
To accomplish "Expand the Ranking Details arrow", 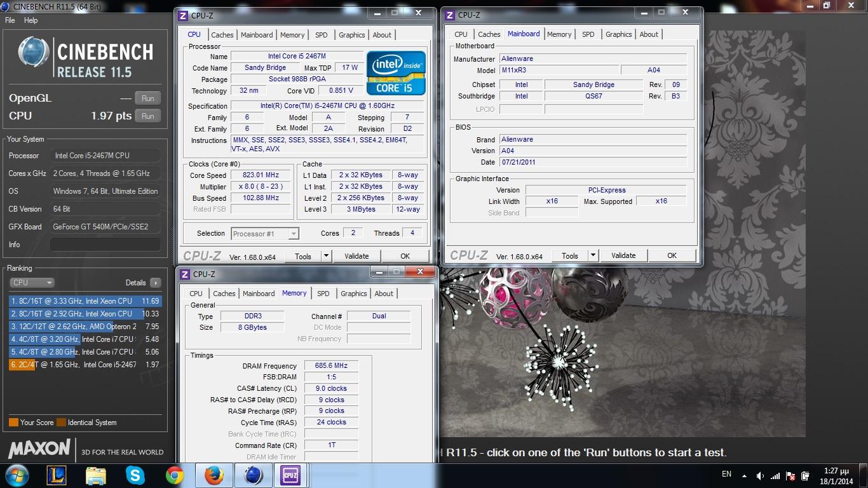I will tap(156, 283).
